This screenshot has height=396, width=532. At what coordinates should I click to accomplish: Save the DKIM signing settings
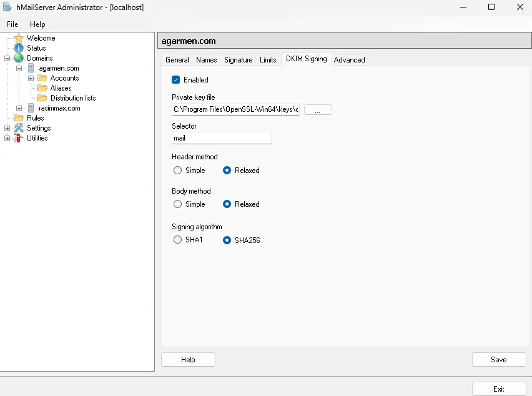pos(498,359)
